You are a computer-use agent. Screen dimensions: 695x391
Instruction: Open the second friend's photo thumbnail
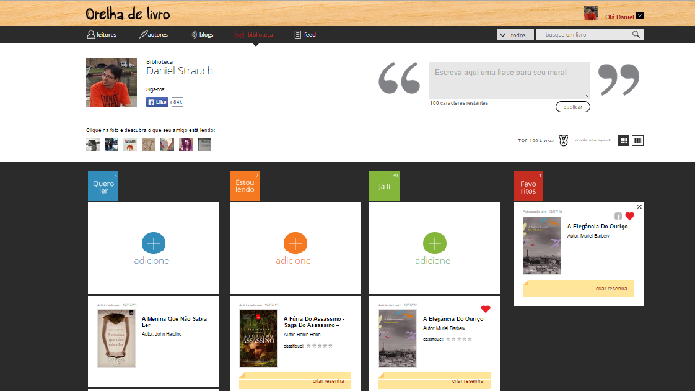(x=111, y=145)
